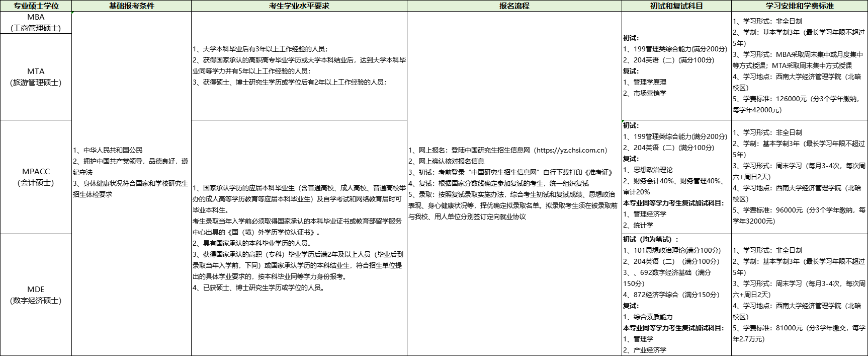Select the 考生学业水平要求 header cell
868x356 pixels.
coord(299,6)
